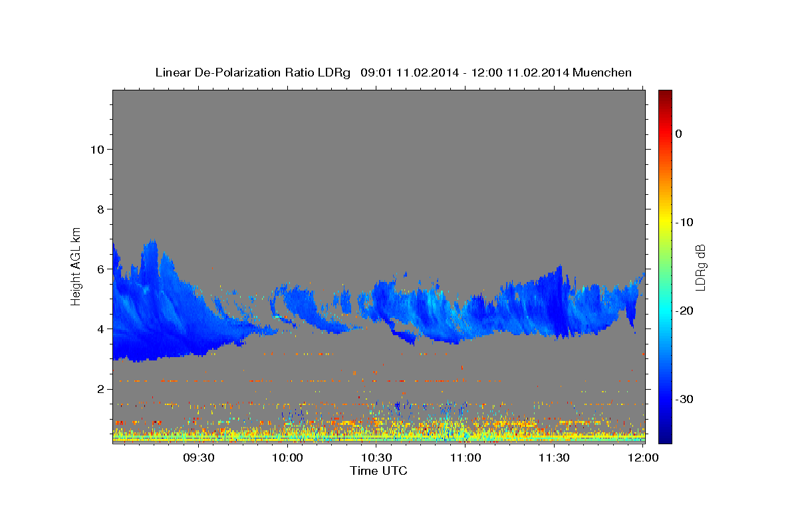Click the 10:30 time tick label
Viewport: 798px width, 532px height.
click(377, 458)
